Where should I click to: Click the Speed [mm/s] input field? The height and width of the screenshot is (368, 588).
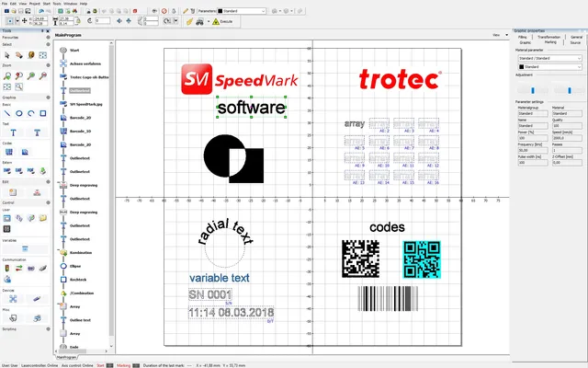tap(567, 138)
